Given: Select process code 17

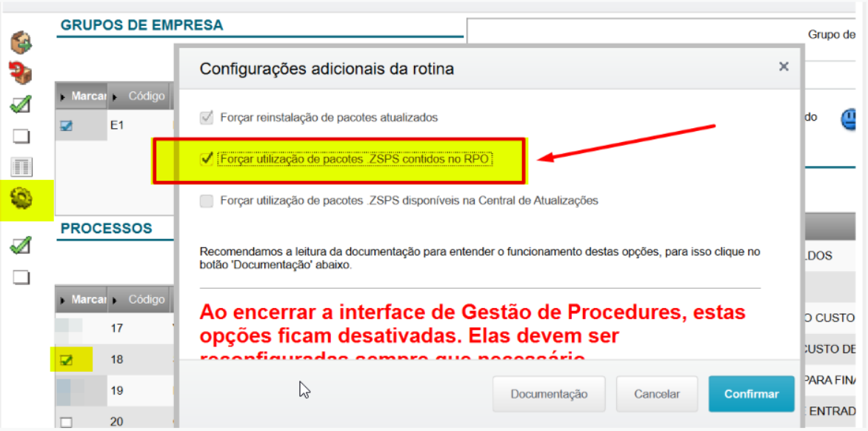Looking at the screenshot, I should point(116,328).
